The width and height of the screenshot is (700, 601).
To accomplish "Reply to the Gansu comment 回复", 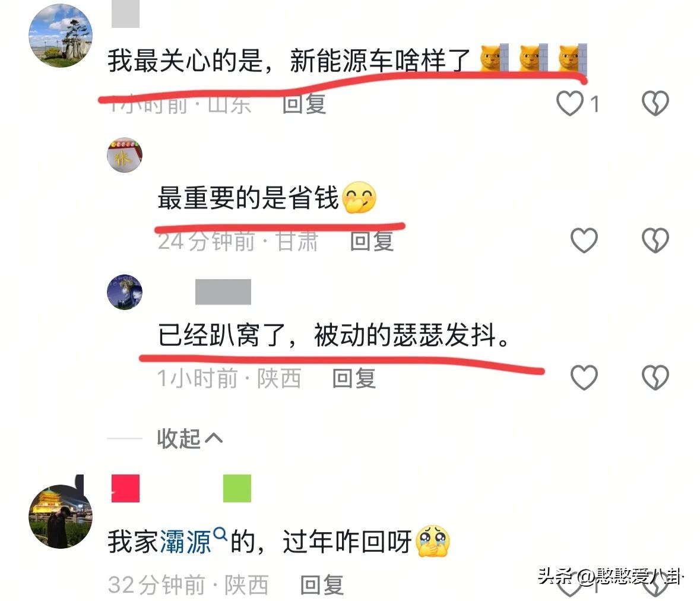I will pyautogui.click(x=372, y=241).
